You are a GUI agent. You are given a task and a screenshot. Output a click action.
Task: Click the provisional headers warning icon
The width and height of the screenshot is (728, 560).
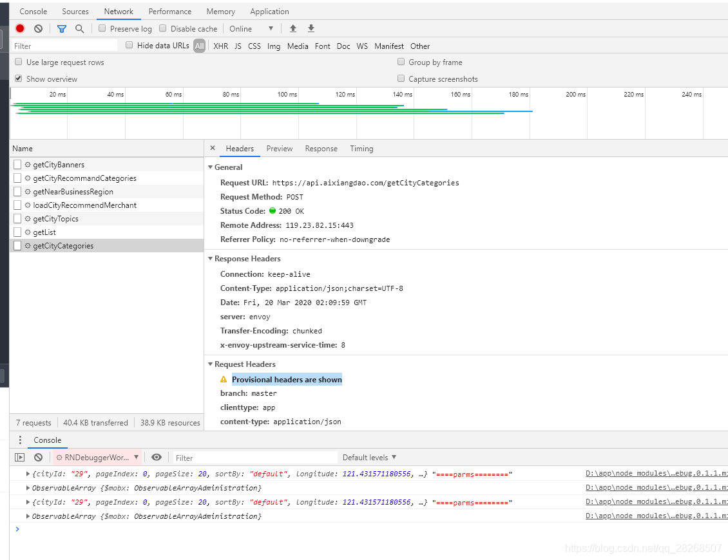pos(224,379)
